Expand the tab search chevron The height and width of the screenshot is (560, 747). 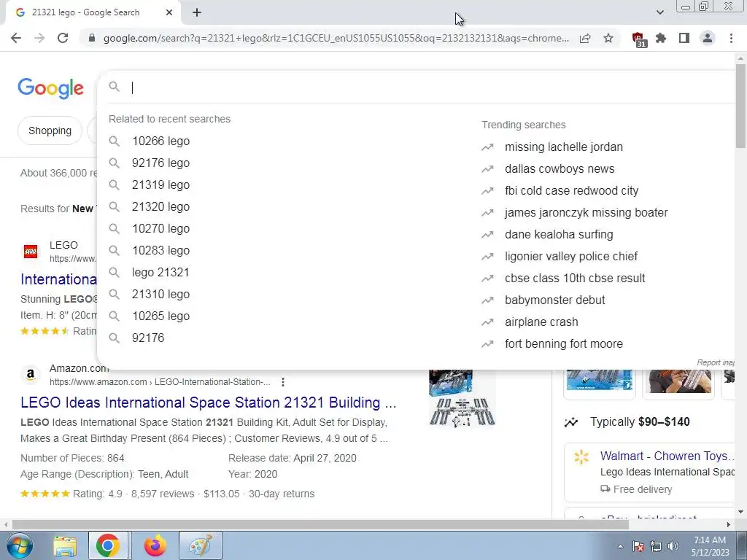pyautogui.click(x=659, y=12)
